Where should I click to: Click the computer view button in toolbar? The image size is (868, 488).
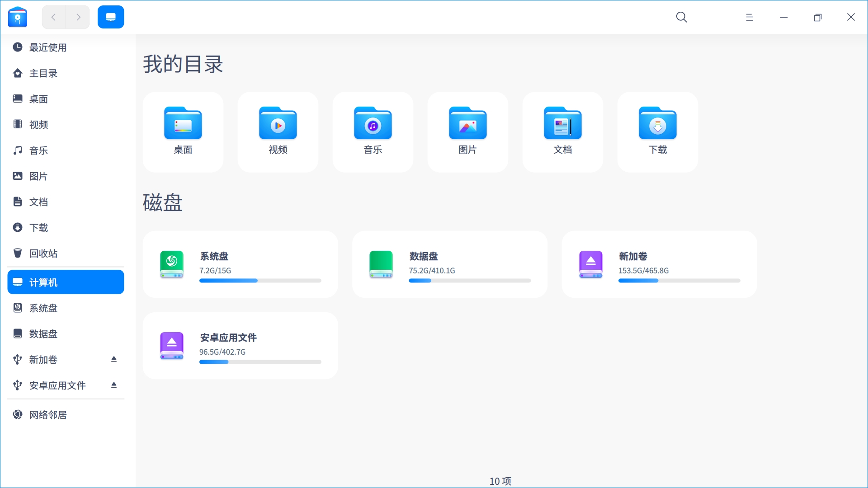coord(111,17)
